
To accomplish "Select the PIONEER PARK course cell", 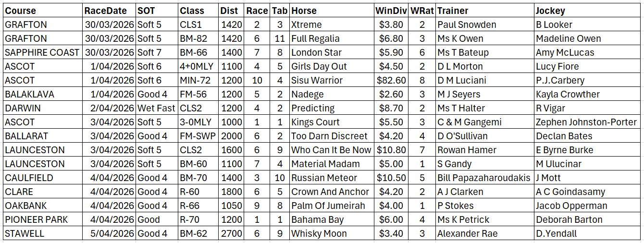I will (37, 219).
